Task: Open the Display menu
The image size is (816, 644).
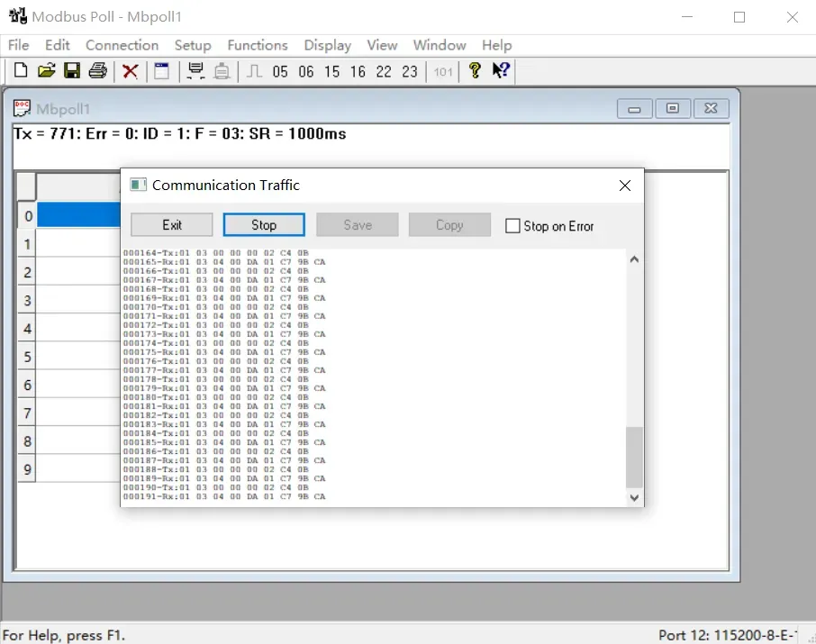Action: tap(327, 45)
